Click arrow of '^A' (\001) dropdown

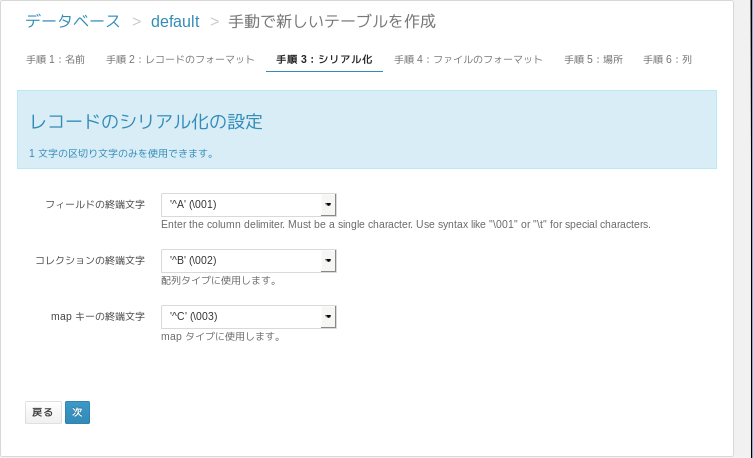point(328,205)
